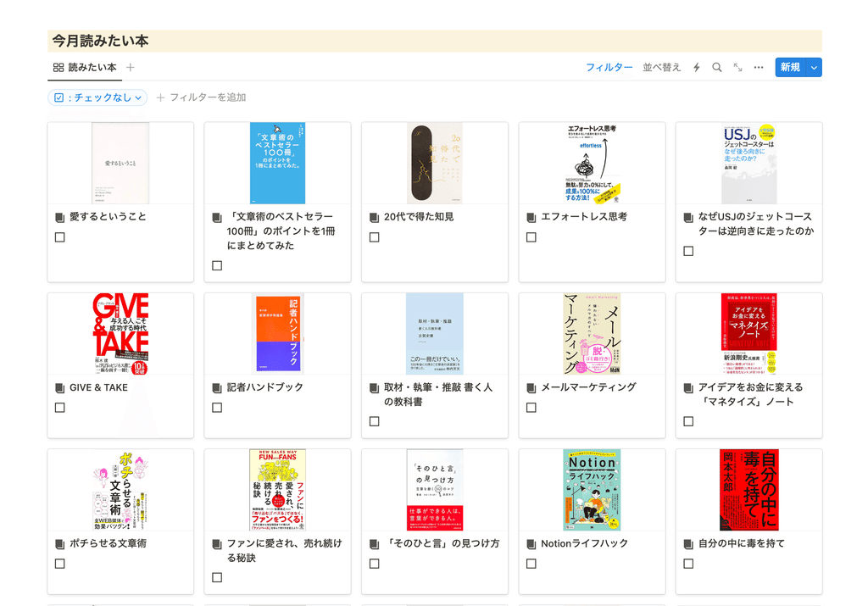Click the page icon next to 20代で得た知見

point(374,217)
